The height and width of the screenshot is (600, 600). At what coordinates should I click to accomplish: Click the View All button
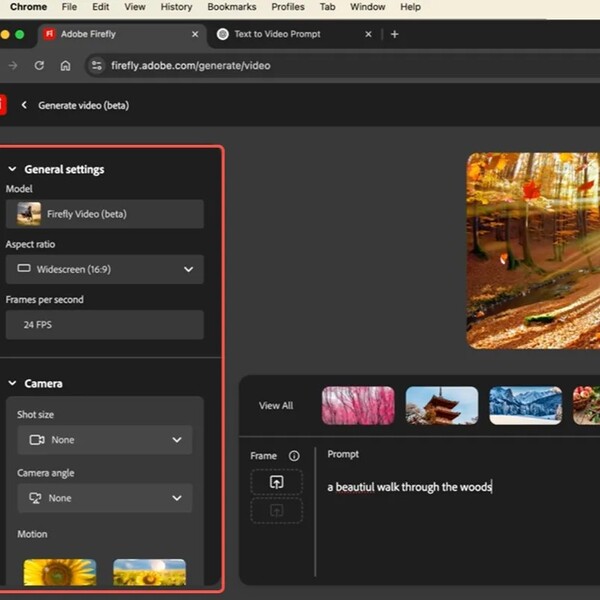coord(276,406)
